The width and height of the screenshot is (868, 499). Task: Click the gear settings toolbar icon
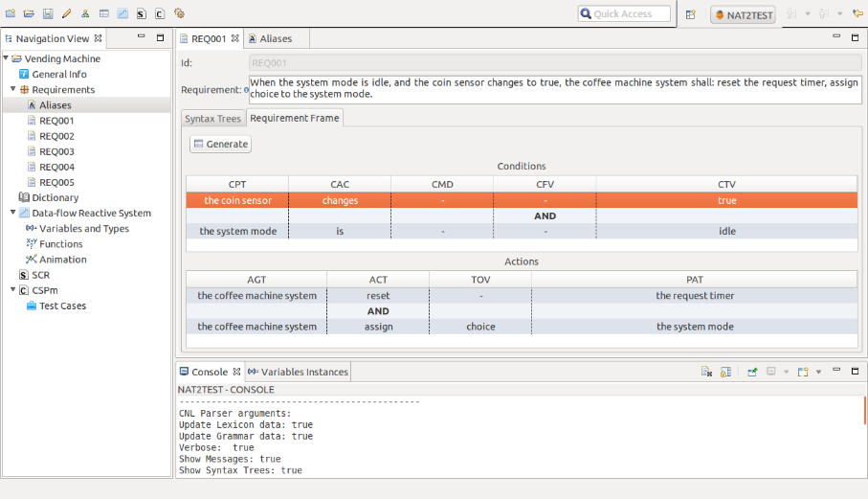click(x=179, y=13)
